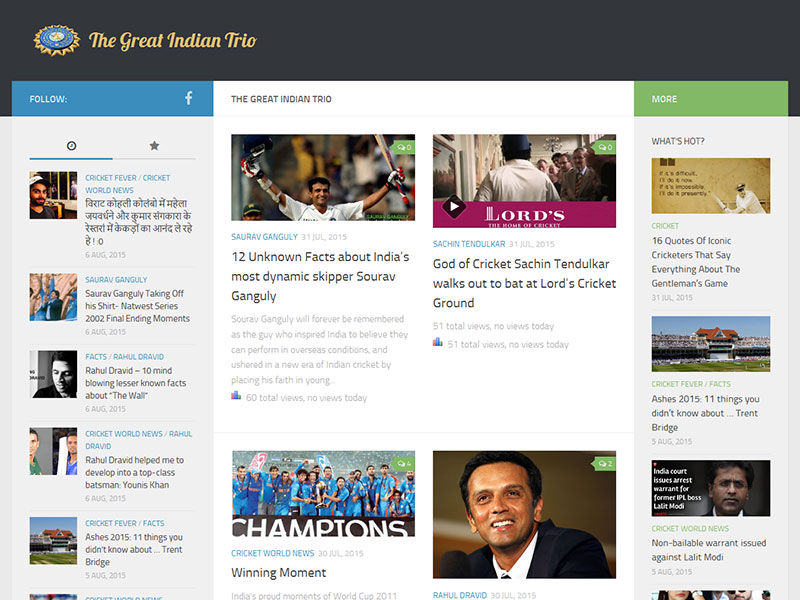Open CRICKET category above 16 Quotes article
800x600 pixels.
coord(665,226)
